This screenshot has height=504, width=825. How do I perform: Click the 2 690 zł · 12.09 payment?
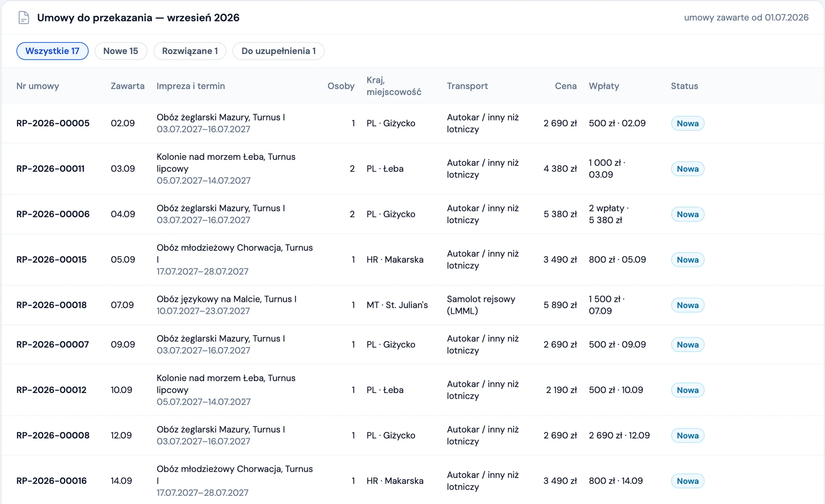point(619,435)
